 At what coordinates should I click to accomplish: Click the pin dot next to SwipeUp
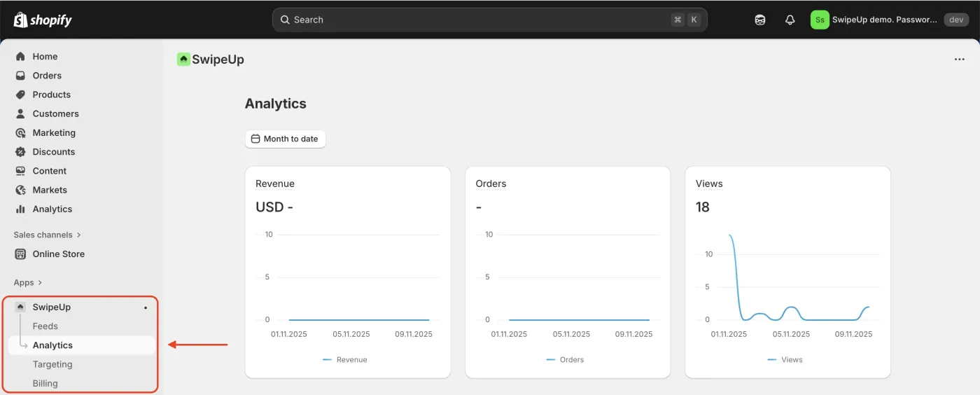(x=146, y=307)
